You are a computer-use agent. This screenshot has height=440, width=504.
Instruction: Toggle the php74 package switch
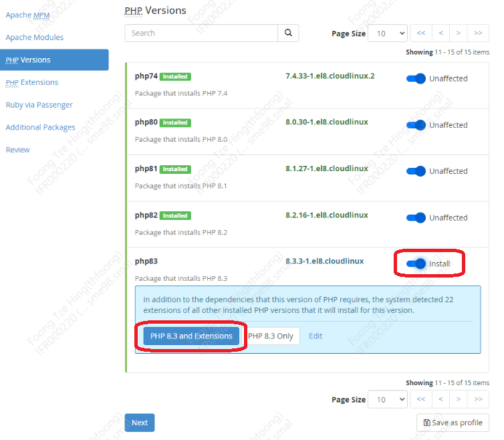point(416,79)
